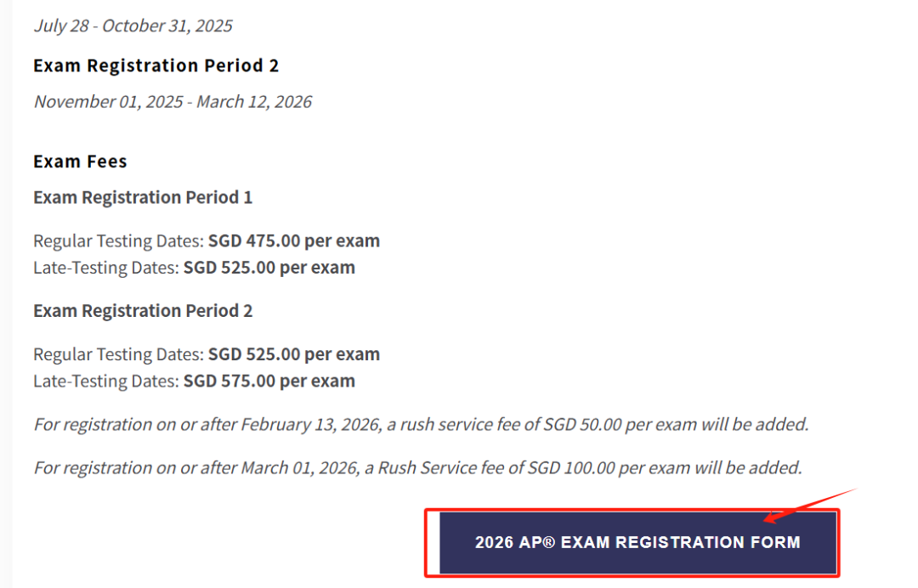Image resolution: width=918 pixels, height=588 pixels.
Task: Click the SGD 475.00 per exam regular fee
Action: (x=294, y=241)
